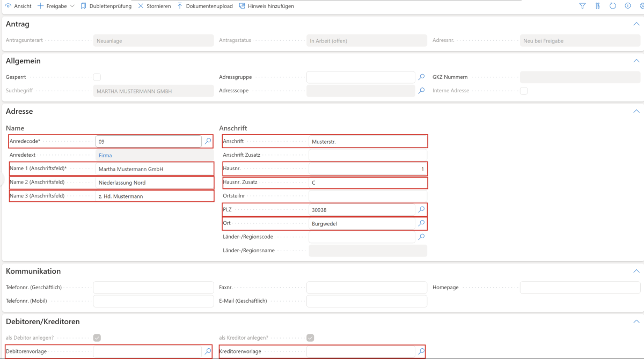Screen dimensions: 644x359
Task: Click the Stornieren button
Action: tap(155, 6)
